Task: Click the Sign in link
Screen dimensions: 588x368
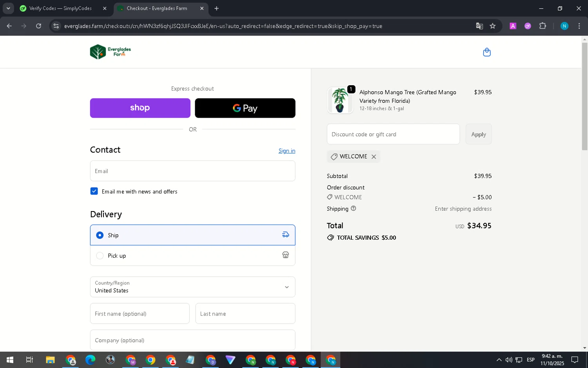Action: 287,151
